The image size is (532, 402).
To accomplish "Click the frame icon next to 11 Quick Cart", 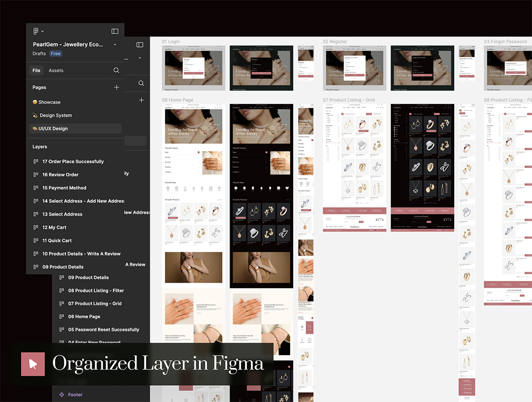I will click(x=36, y=240).
